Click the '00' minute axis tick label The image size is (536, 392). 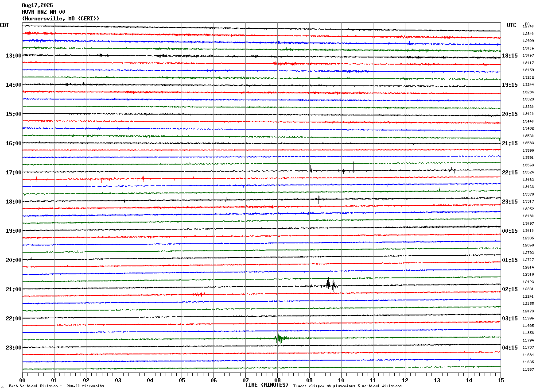(x=22, y=380)
